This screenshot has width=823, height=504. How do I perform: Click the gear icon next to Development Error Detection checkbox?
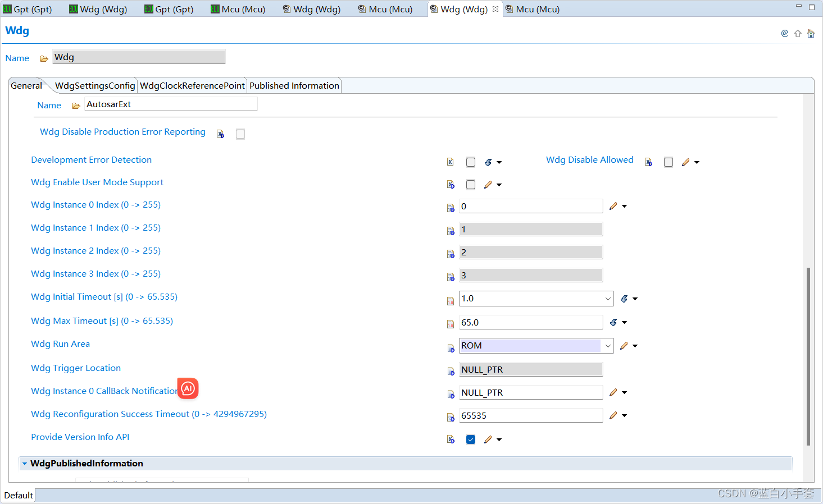pos(488,162)
